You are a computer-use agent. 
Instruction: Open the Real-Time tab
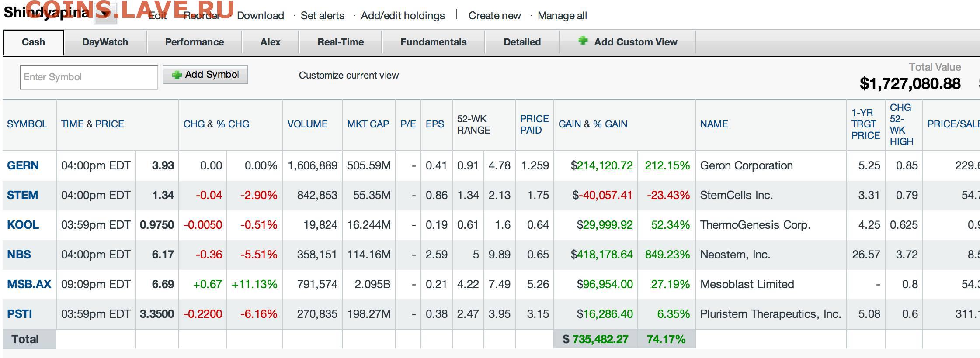pos(341,42)
